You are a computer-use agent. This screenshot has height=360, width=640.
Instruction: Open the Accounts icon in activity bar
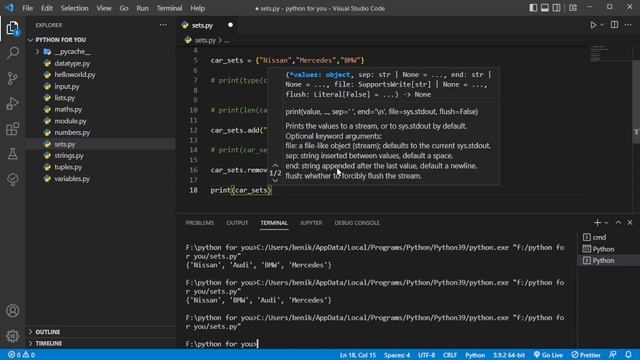(x=12, y=311)
